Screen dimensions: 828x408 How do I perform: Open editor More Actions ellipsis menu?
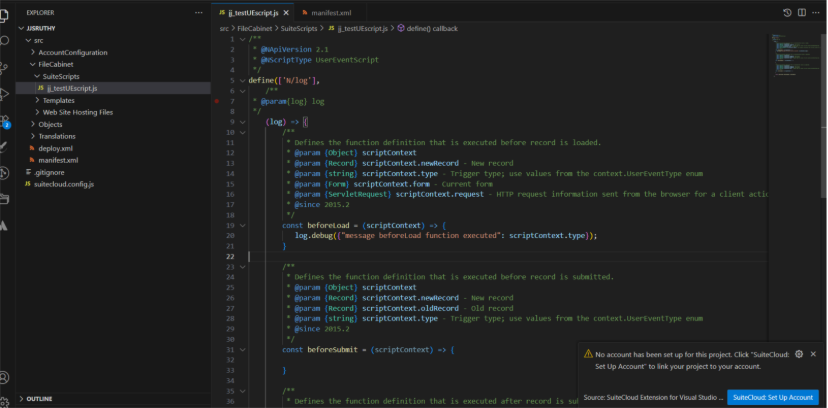click(816, 12)
